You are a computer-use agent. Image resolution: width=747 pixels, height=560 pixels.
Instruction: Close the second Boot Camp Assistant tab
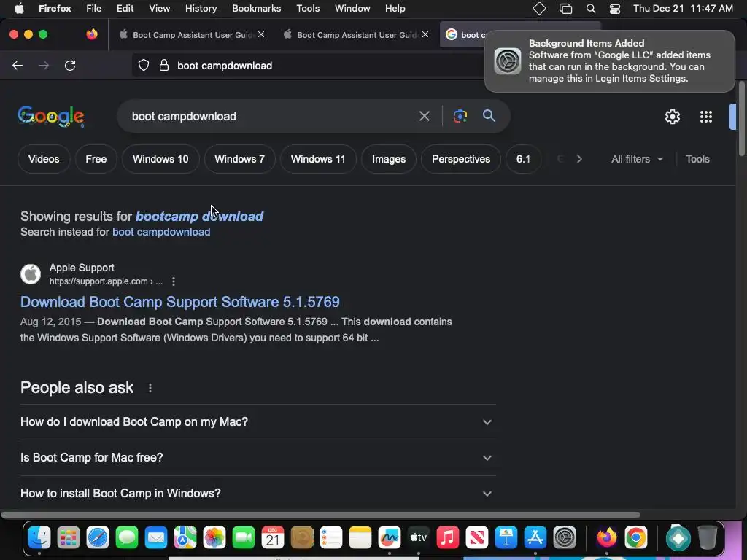(x=425, y=34)
